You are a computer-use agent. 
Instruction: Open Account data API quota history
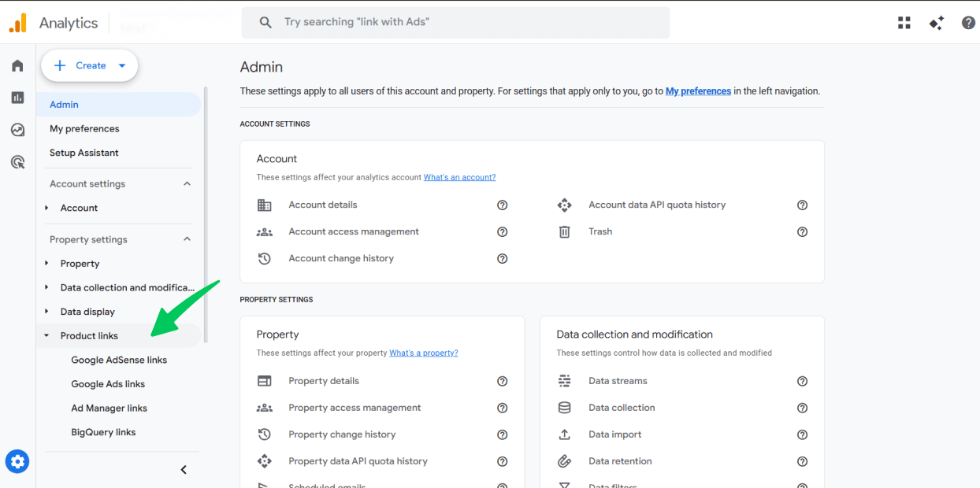(x=657, y=205)
